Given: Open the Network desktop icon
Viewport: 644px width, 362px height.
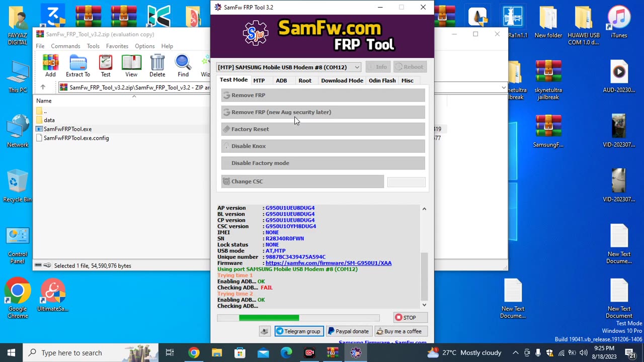Looking at the screenshot, I should pyautogui.click(x=18, y=132).
